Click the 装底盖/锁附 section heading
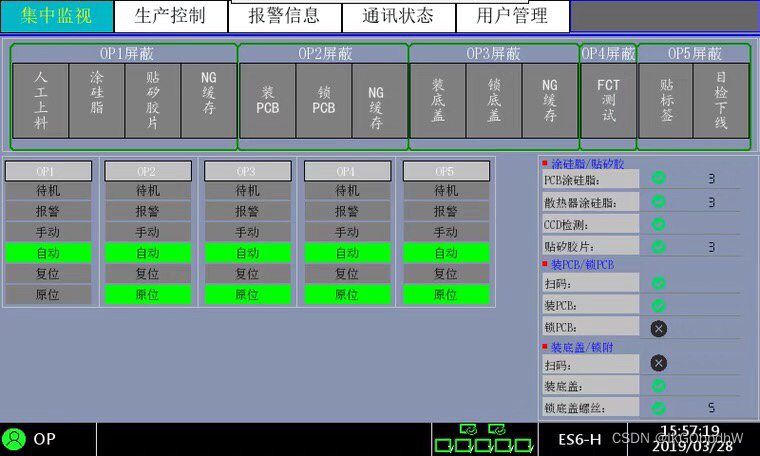760x456 pixels. coord(582,347)
